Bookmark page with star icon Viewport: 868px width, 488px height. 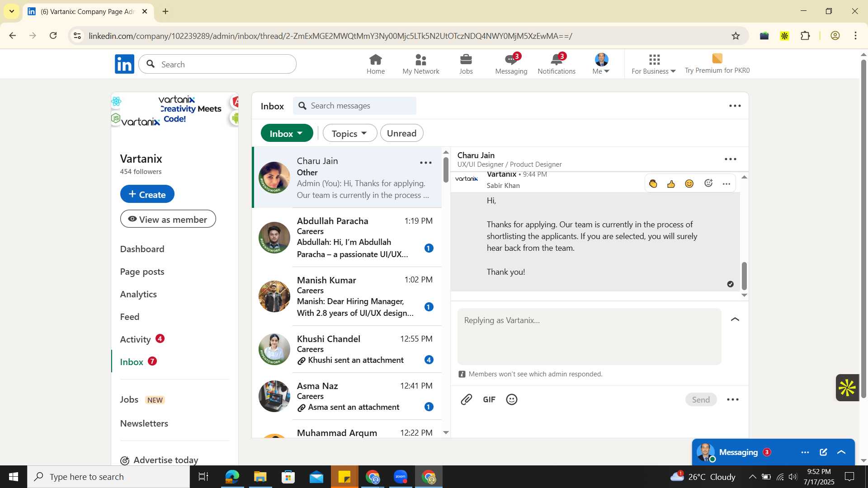pos(736,36)
